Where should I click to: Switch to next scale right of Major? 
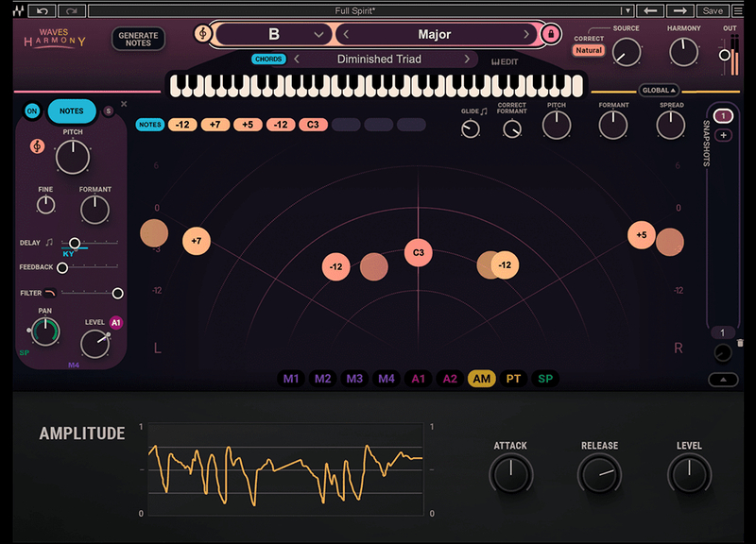pyautogui.click(x=526, y=34)
